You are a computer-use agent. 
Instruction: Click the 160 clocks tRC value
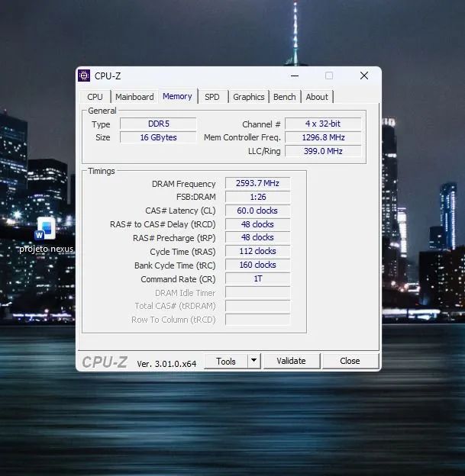[x=258, y=265]
